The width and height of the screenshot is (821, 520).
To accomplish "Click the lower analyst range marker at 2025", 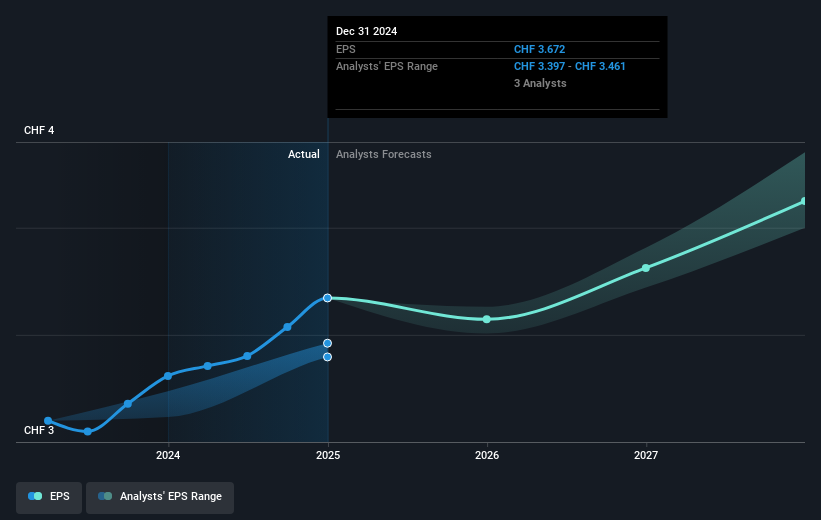I will coord(327,357).
